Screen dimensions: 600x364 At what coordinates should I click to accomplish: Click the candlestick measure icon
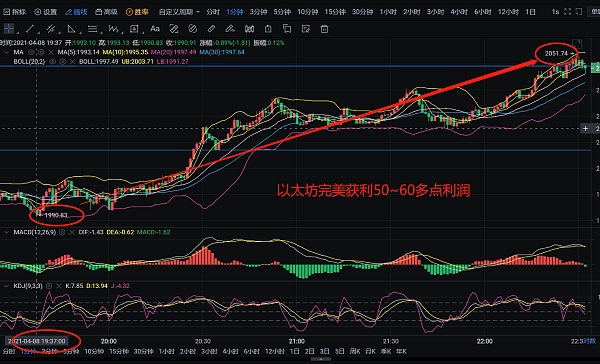pos(249,29)
